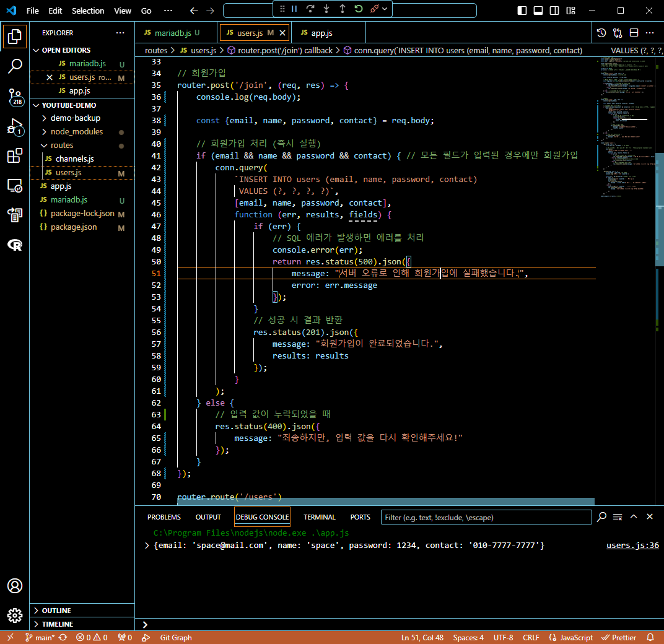Go back with the left arrow
The height and width of the screenshot is (644, 664).
tap(194, 11)
